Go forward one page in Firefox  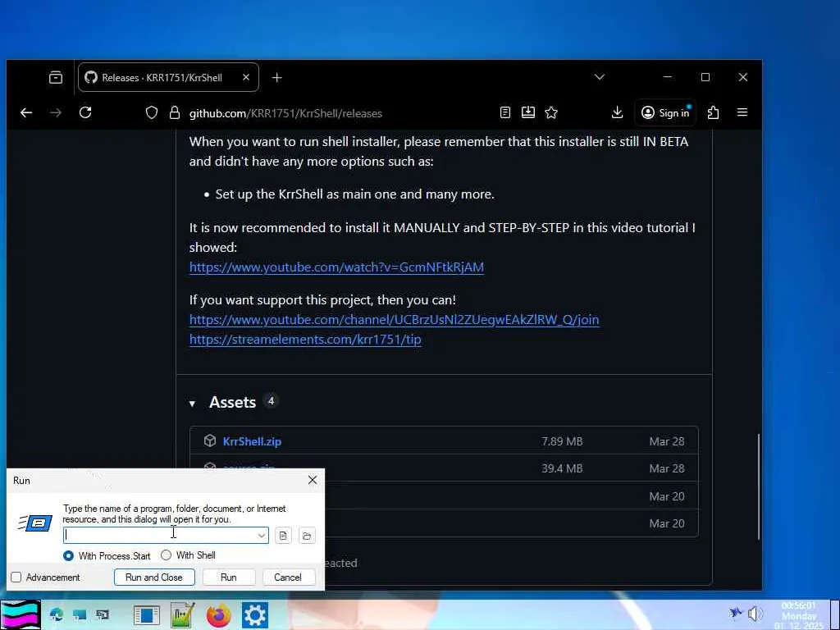click(x=56, y=112)
